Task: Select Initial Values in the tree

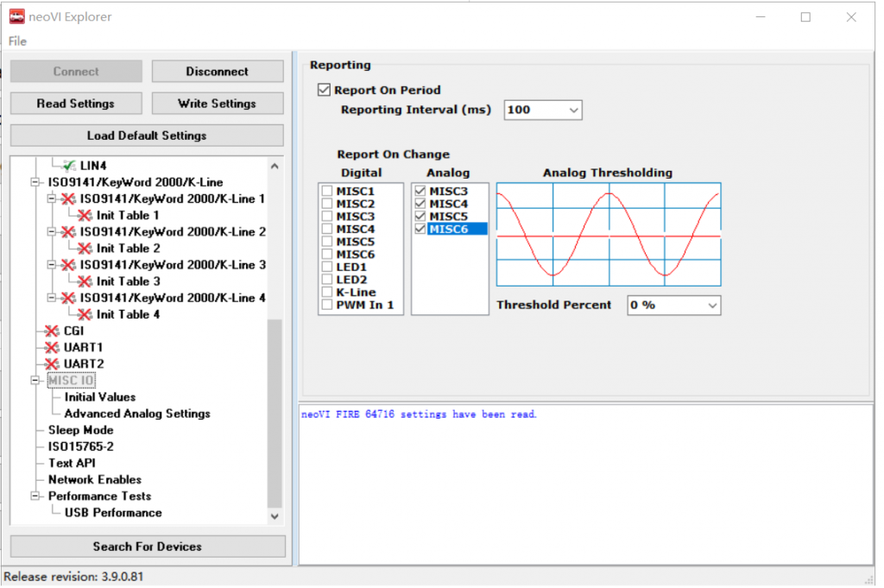Action: point(100,397)
